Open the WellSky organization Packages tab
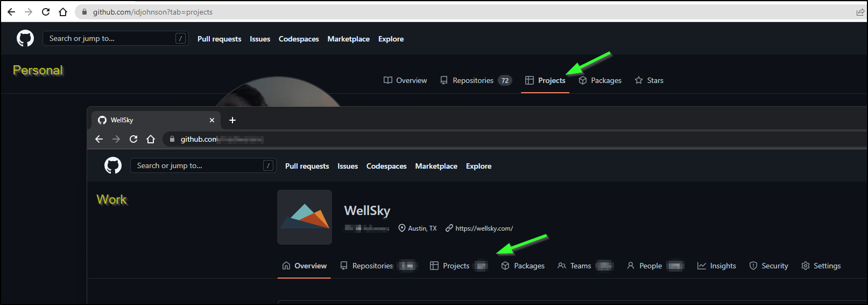 (523, 266)
